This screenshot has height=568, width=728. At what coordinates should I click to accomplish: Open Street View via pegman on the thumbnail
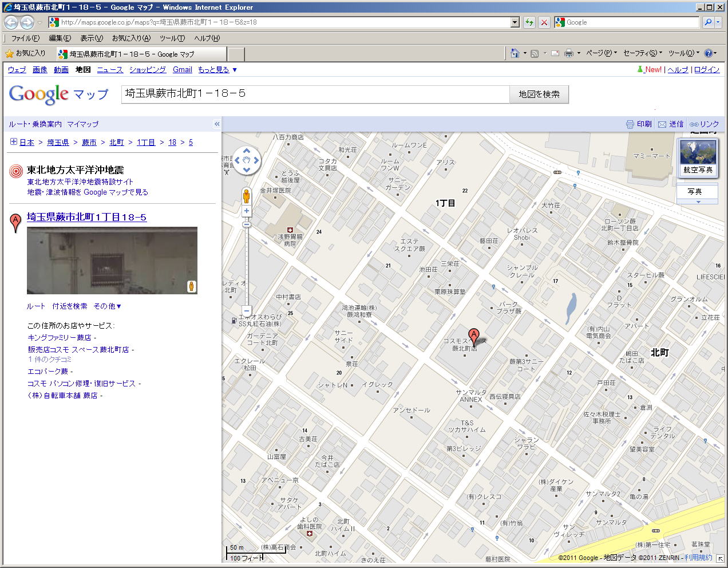pyautogui.click(x=191, y=286)
